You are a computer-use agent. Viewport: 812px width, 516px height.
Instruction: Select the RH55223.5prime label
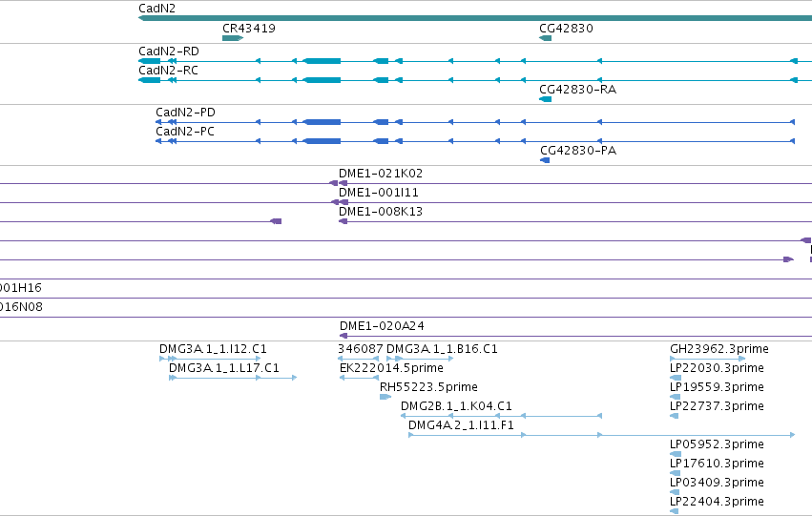428,386
